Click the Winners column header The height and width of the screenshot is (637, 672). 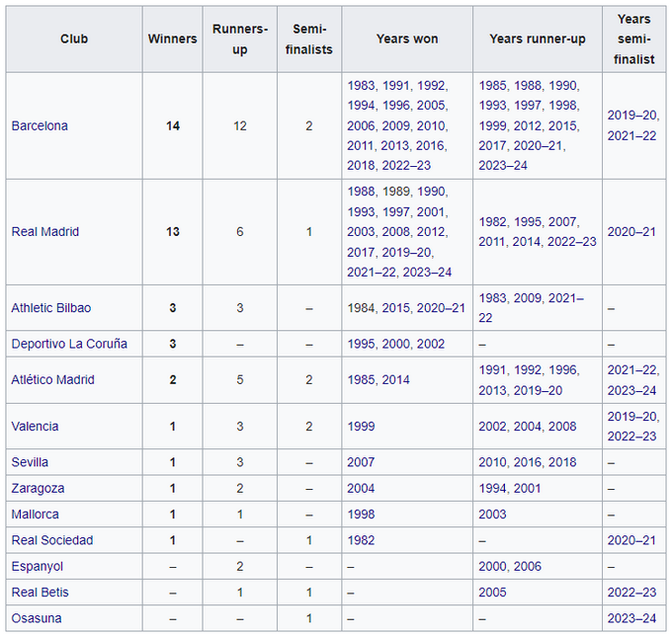[172, 40]
